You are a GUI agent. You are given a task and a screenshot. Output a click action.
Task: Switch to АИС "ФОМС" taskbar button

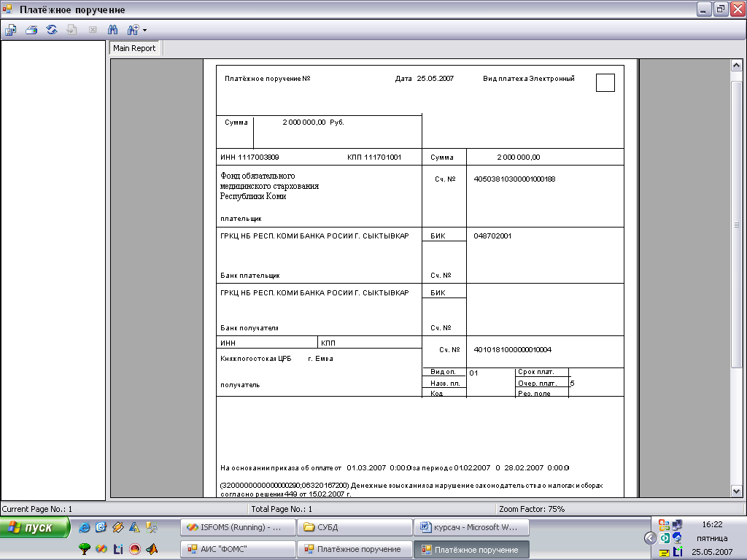point(239,549)
